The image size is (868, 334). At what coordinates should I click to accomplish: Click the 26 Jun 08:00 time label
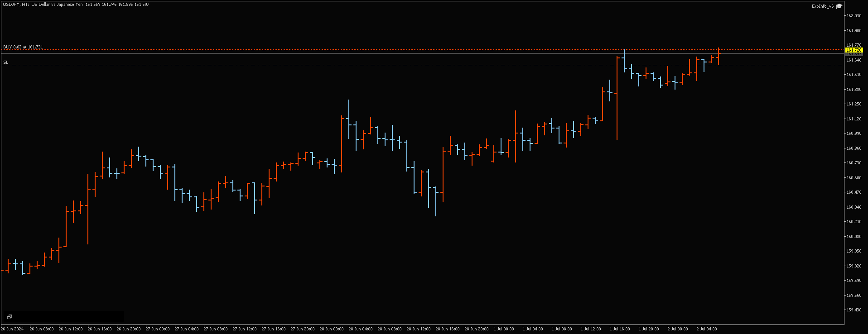[x=42, y=329]
